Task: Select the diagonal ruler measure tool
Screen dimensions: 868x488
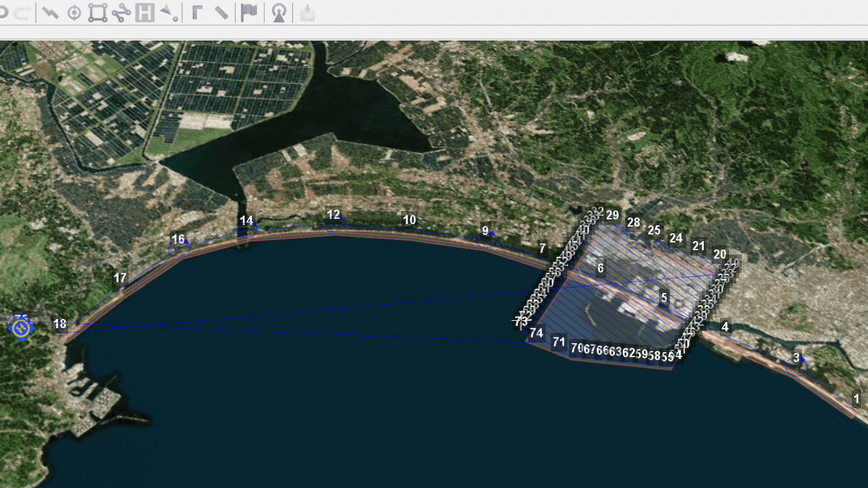Action: click(221, 13)
